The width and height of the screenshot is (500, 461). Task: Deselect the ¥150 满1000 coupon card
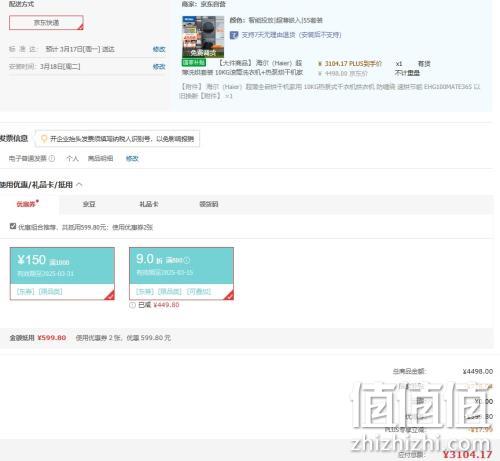(x=62, y=274)
